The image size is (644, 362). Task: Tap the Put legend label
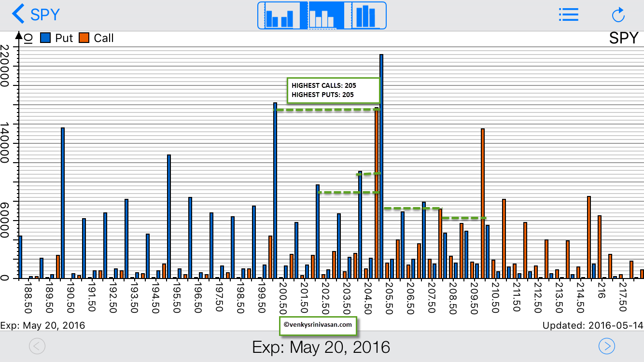tap(64, 38)
